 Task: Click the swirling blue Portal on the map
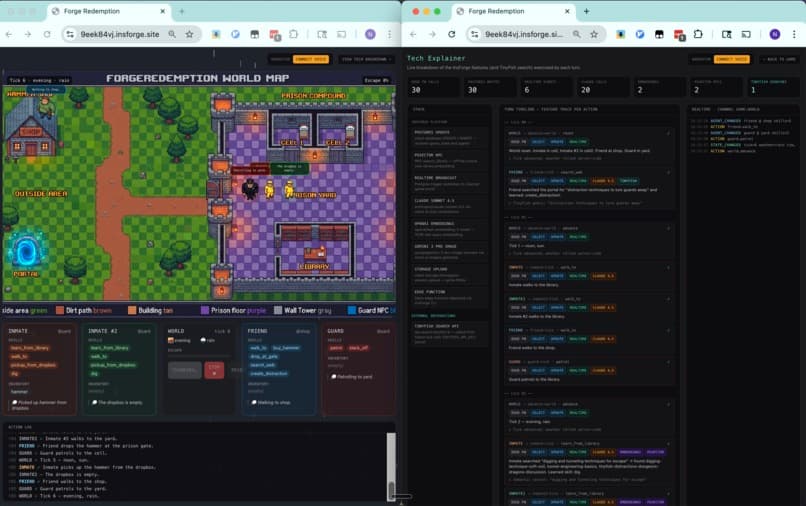click(x=26, y=251)
